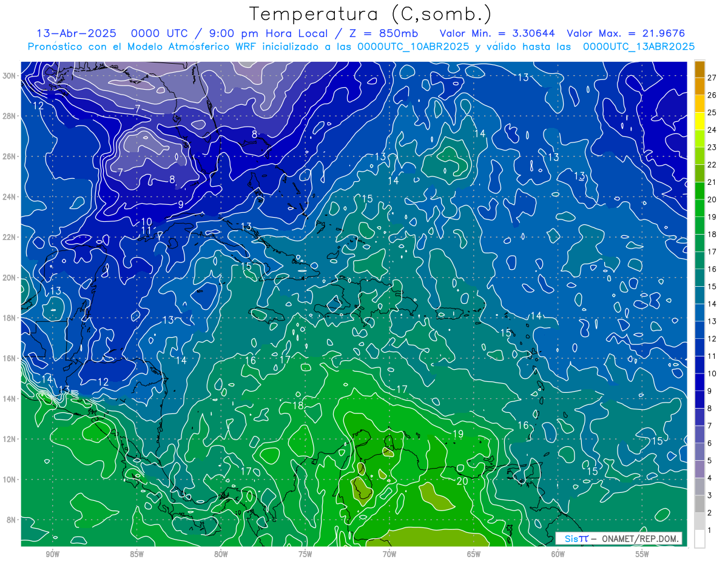
Task: Click the colorbar scale label 1
Action: [710, 531]
